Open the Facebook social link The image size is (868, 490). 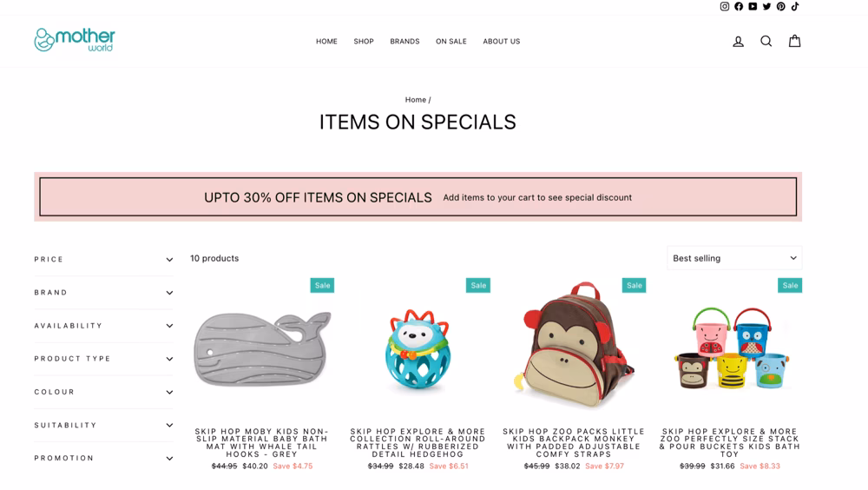pyautogui.click(x=739, y=7)
